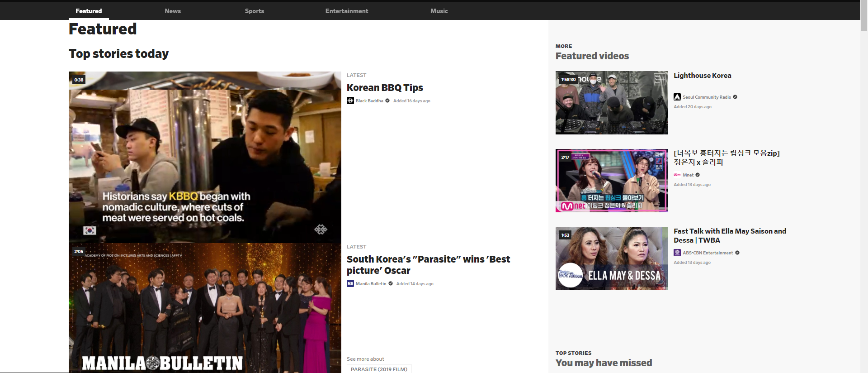Click the Black Buddha channel avatar icon

[350, 100]
